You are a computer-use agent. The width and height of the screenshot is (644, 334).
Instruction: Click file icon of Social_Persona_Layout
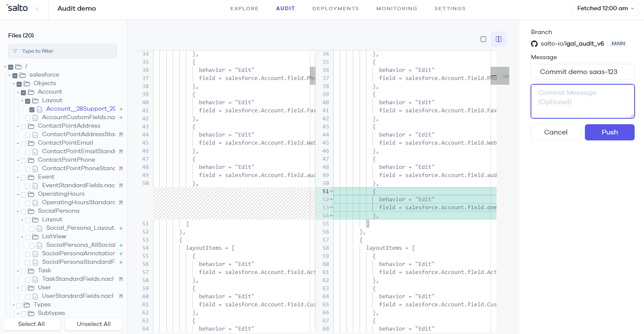click(x=40, y=228)
